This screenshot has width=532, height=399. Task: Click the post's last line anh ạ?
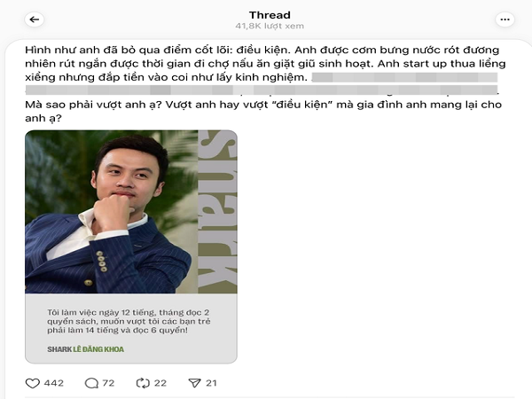[x=43, y=118]
